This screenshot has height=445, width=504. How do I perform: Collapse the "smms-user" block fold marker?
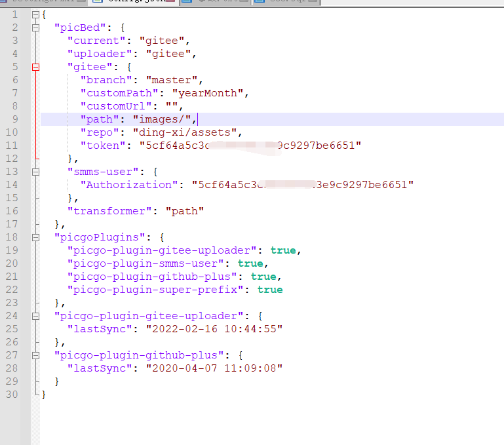[35, 172]
